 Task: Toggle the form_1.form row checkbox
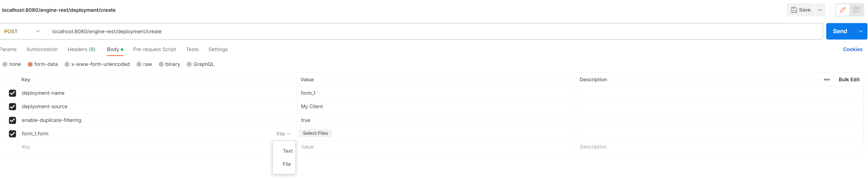[12, 134]
